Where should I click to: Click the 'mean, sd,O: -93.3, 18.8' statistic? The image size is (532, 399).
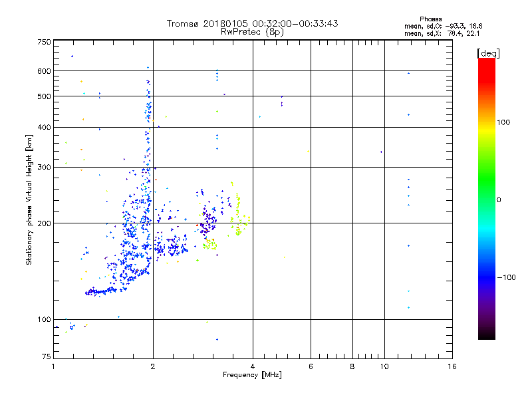tap(443, 26)
